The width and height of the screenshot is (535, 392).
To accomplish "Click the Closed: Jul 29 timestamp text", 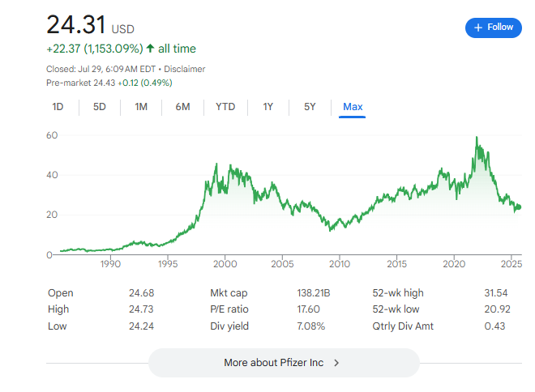I will coord(101,69).
